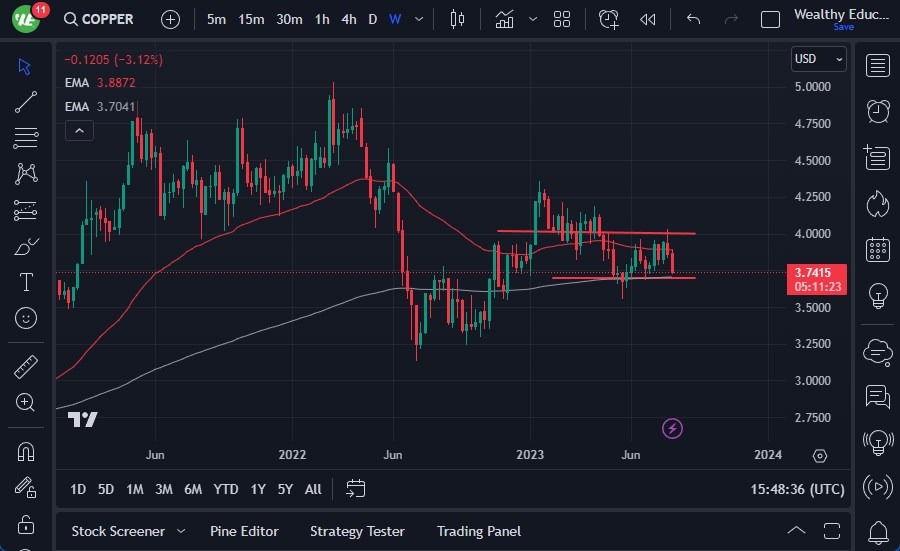Open the calendar panel icon

[x=878, y=250]
